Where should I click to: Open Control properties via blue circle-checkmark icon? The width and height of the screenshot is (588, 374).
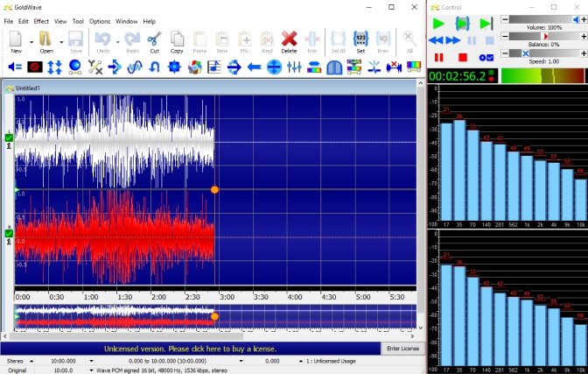click(486, 58)
